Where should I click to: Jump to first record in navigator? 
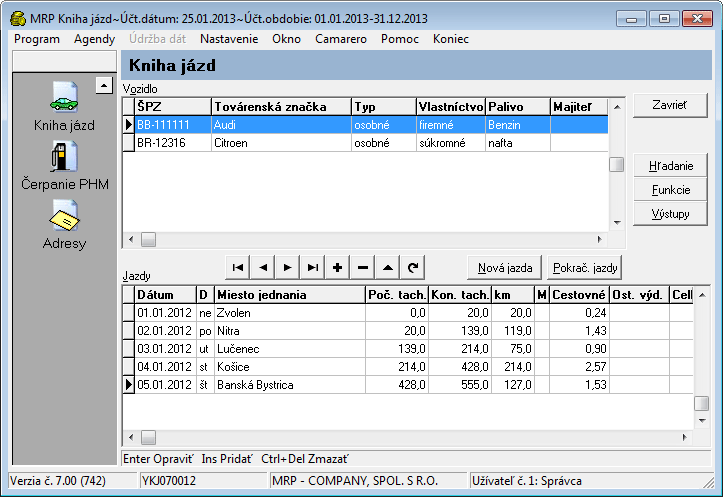point(238,267)
